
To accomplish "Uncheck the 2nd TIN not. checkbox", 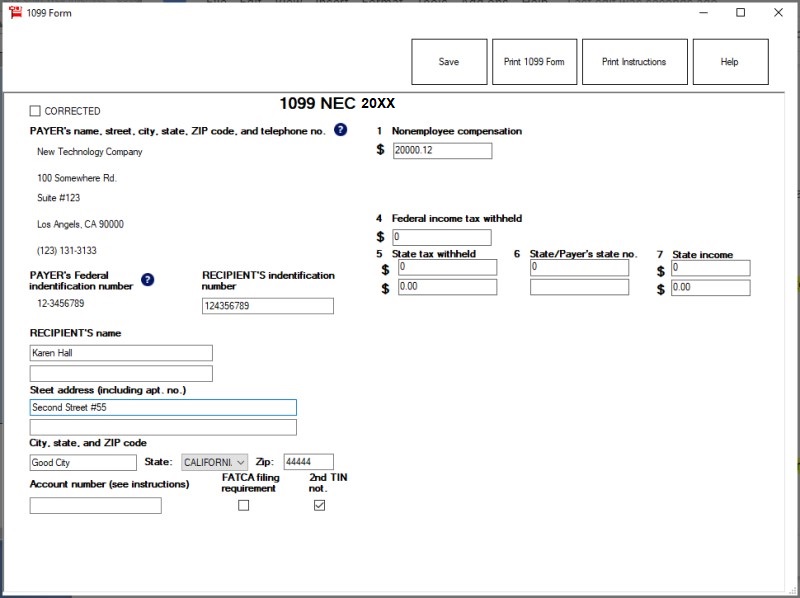I will (319, 505).
